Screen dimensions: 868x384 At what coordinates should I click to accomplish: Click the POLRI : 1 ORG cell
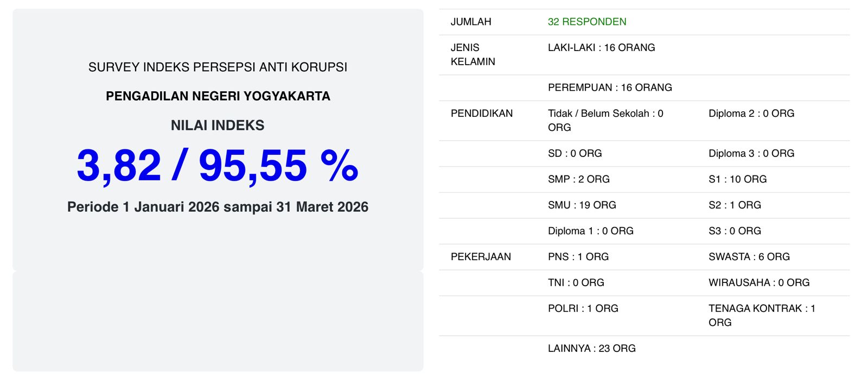click(x=583, y=309)
